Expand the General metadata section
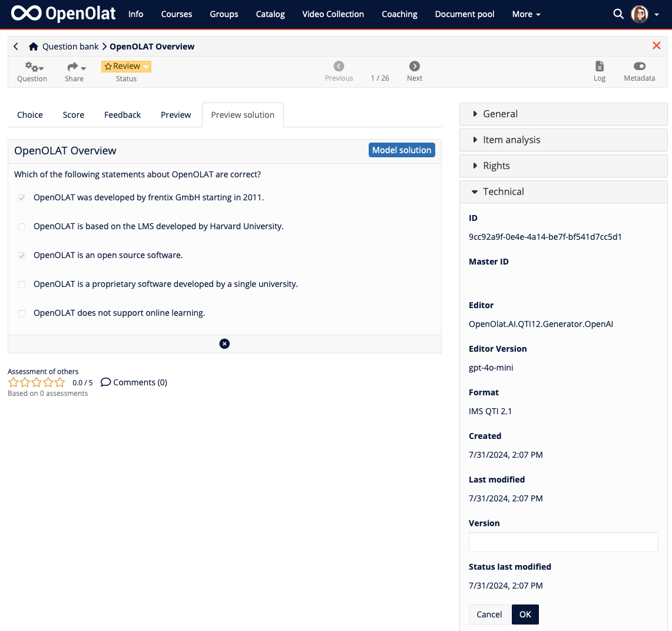This screenshot has height=631, width=672. (500, 114)
